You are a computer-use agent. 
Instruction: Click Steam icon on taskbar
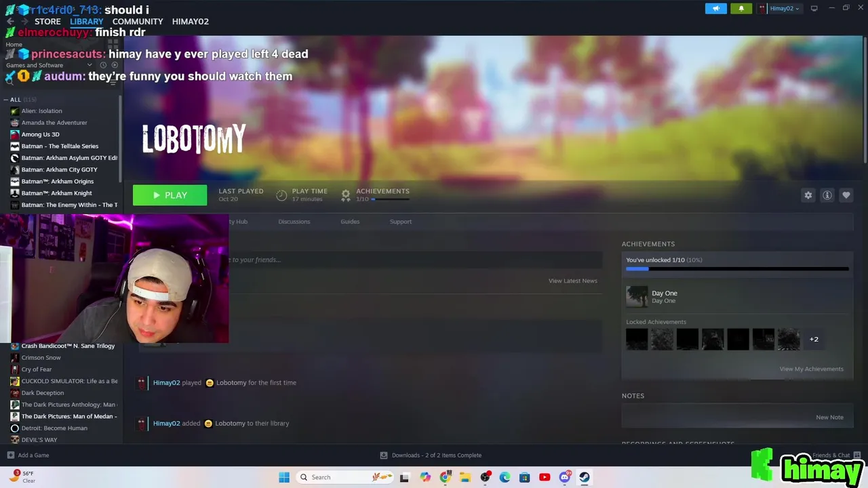coord(584,477)
